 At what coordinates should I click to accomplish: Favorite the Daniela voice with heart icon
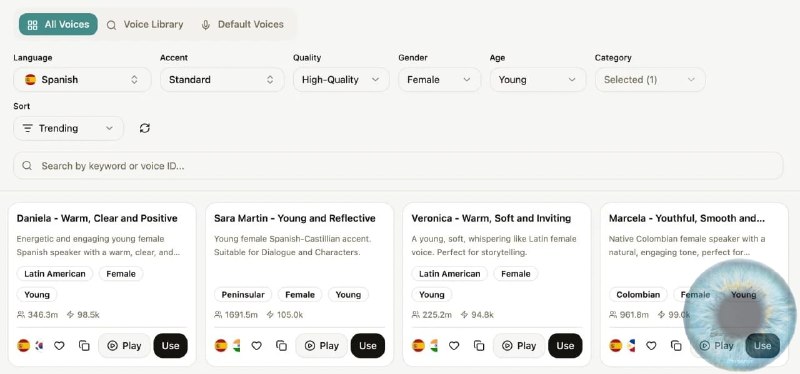click(59, 346)
